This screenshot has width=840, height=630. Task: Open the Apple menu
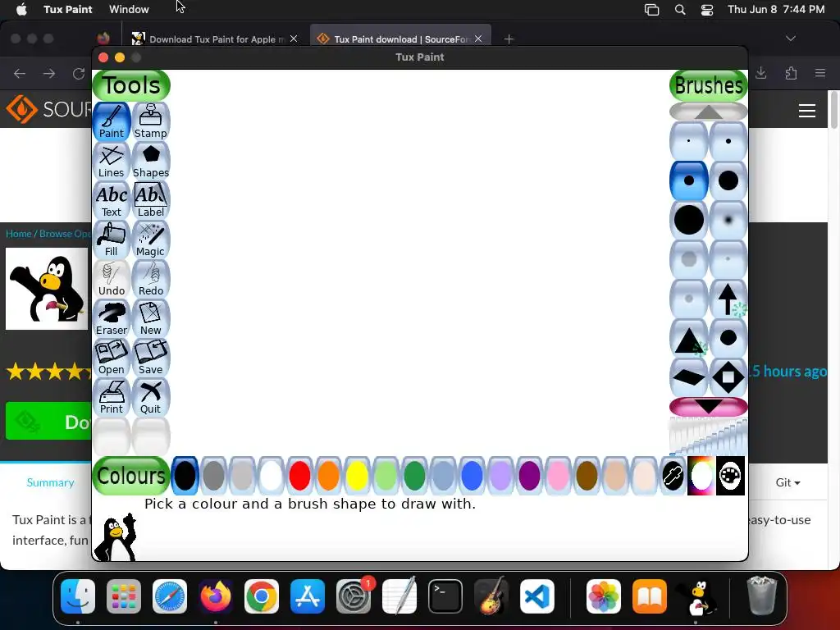(x=21, y=9)
